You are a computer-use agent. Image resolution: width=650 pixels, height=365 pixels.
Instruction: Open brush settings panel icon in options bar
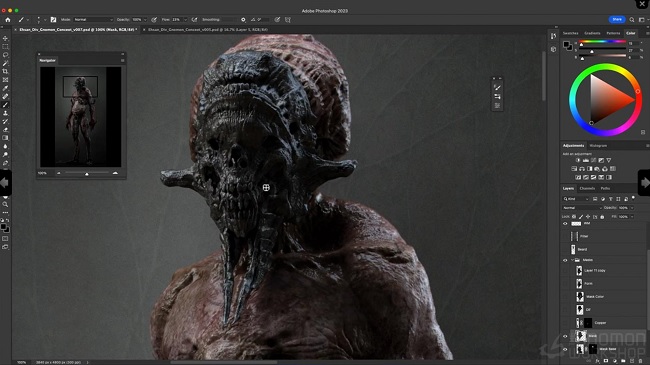pos(53,19)
